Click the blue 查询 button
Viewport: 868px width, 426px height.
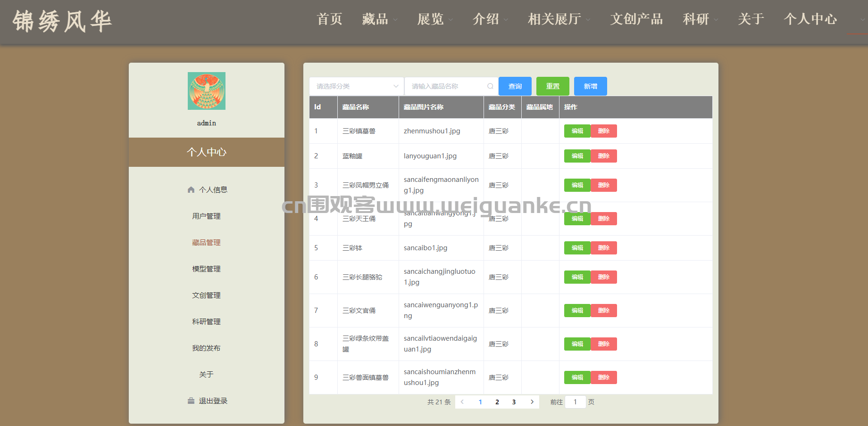[x=515, y=86]
